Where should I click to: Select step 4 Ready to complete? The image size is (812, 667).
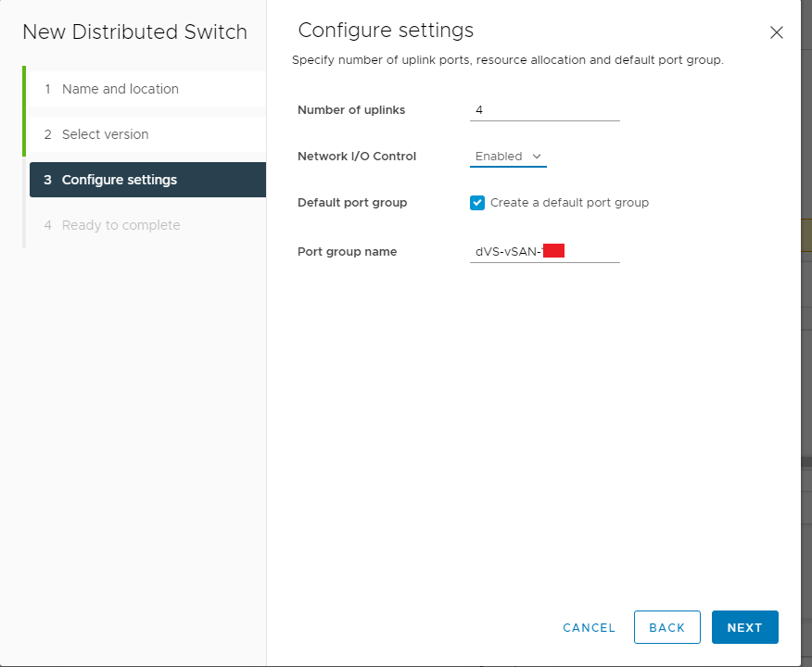tap(147, 225)
